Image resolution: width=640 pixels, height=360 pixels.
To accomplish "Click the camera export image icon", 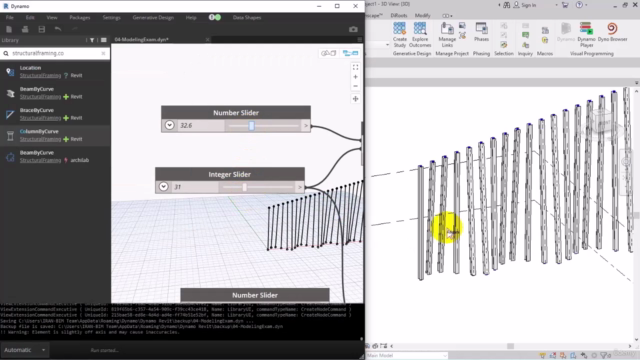I will pyautogui.click(x=353, y=29).
